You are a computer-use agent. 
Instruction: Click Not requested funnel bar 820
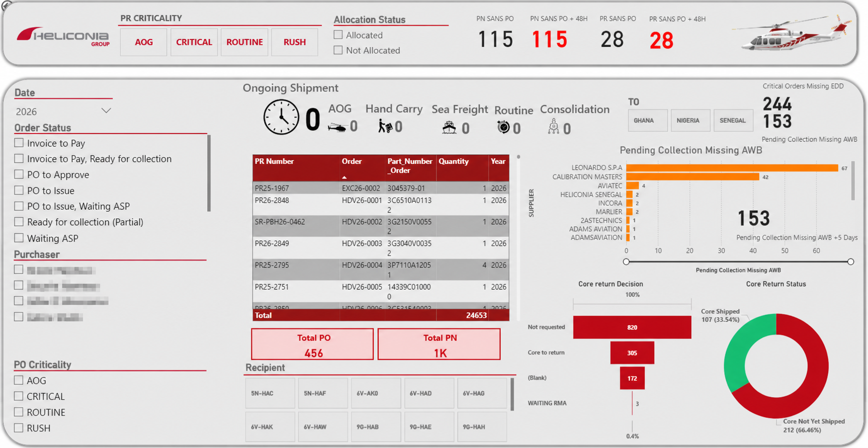point(632,327)
